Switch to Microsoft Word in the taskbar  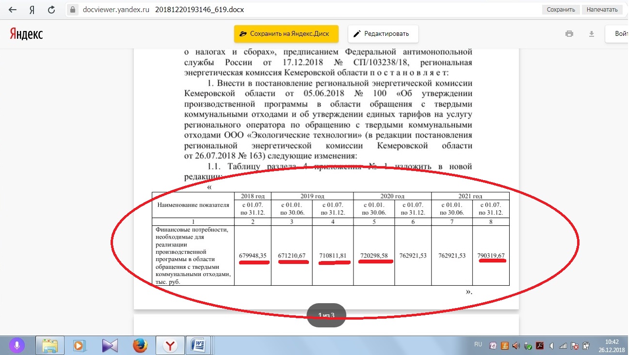[x=199, y=345]
